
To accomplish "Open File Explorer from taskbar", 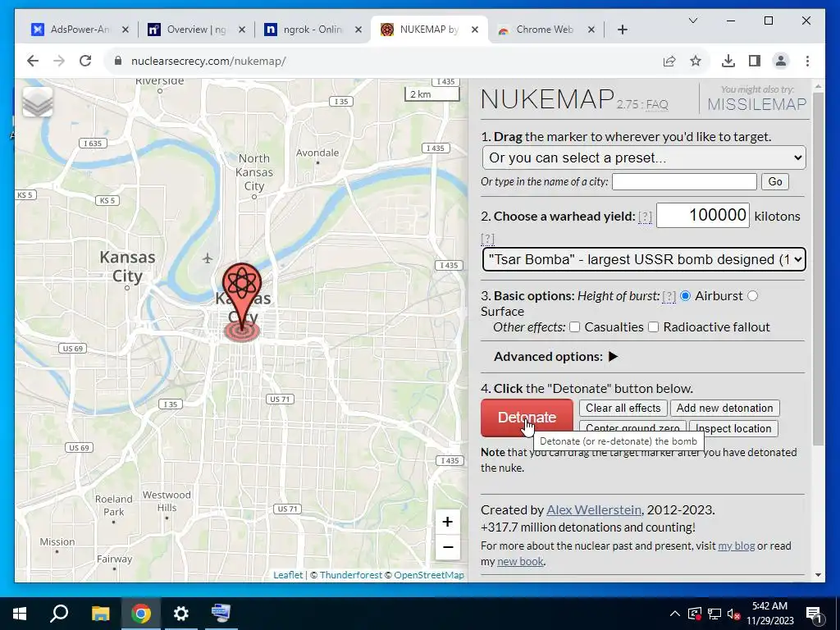I will tap(100, 614).
